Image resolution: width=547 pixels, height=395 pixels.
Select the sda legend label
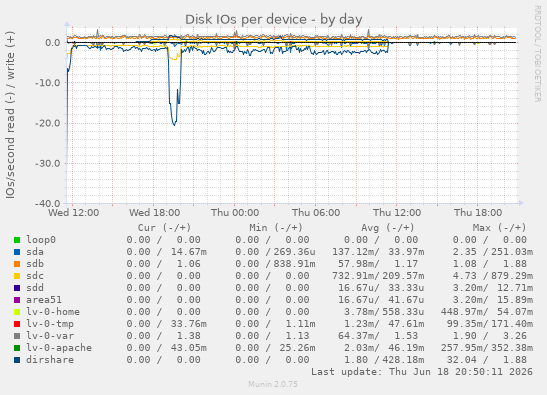click(35, 252)
